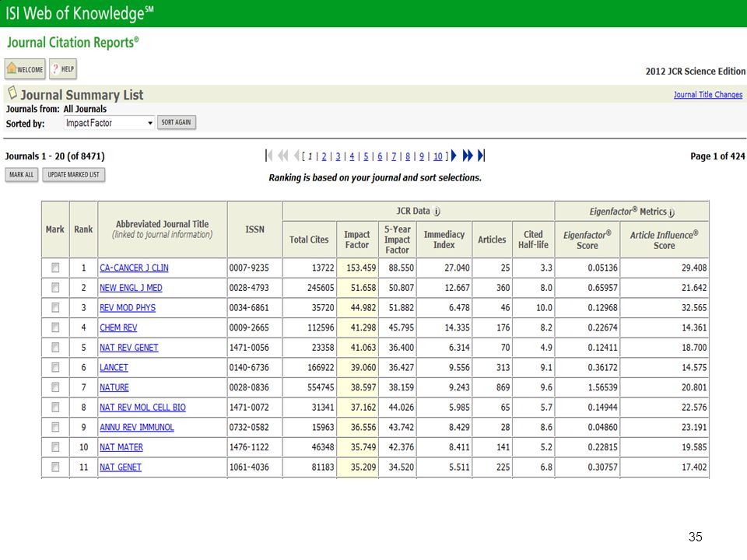Image resolution: width=747 pixels, height=560 pixels.
Task: Mark the REV MOD PHYS checkbox
Action: [x=55, y=308]
